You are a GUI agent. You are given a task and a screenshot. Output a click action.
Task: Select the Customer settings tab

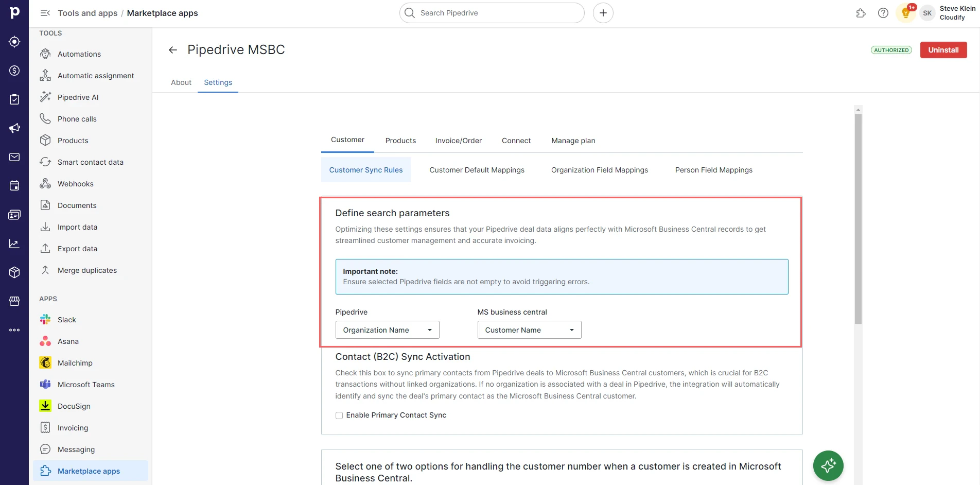[x=347, y=140]
